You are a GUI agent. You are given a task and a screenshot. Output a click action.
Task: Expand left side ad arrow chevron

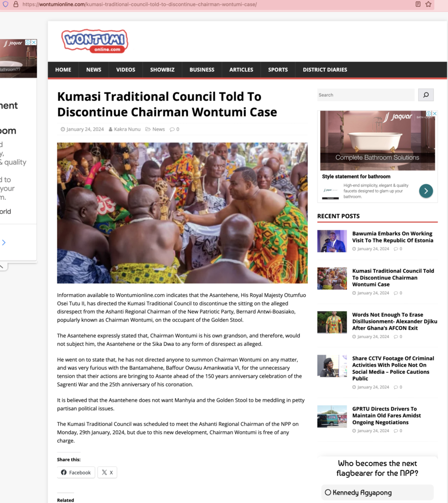(4, 243)
